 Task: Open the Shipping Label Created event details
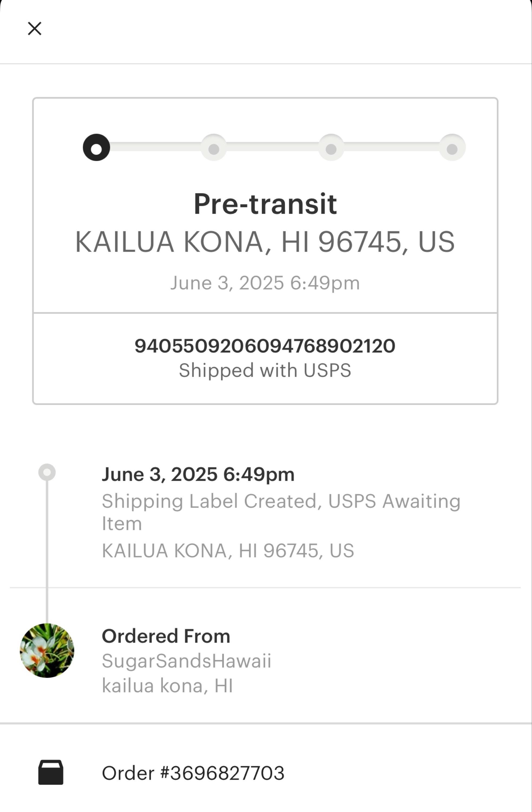281,512
